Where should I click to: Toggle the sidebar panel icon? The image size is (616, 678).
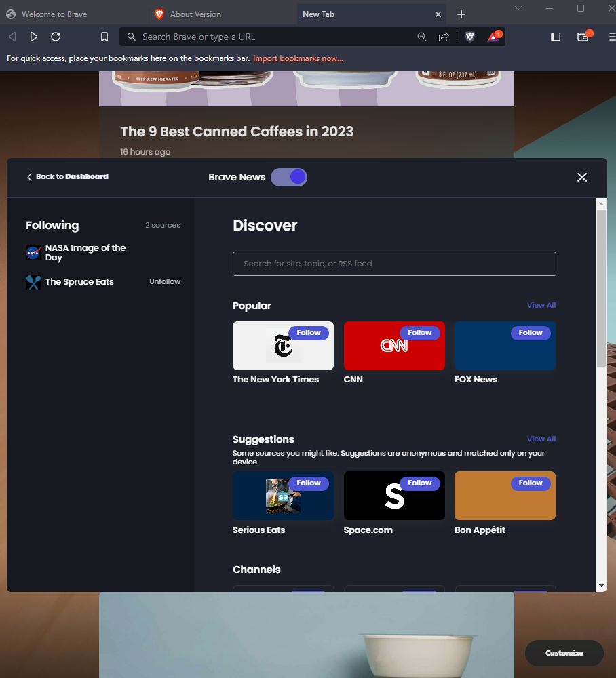click(x=556, y=37)
